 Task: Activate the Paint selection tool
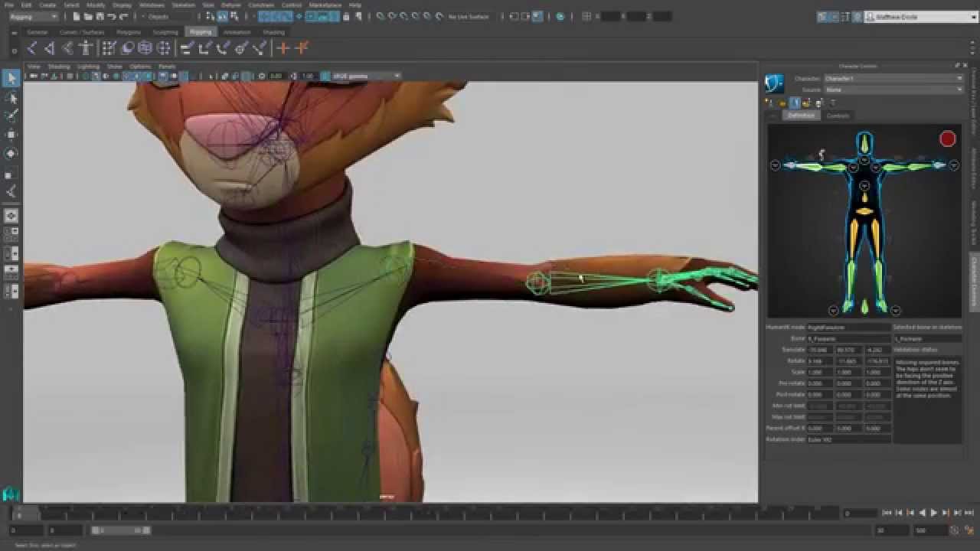11,116
